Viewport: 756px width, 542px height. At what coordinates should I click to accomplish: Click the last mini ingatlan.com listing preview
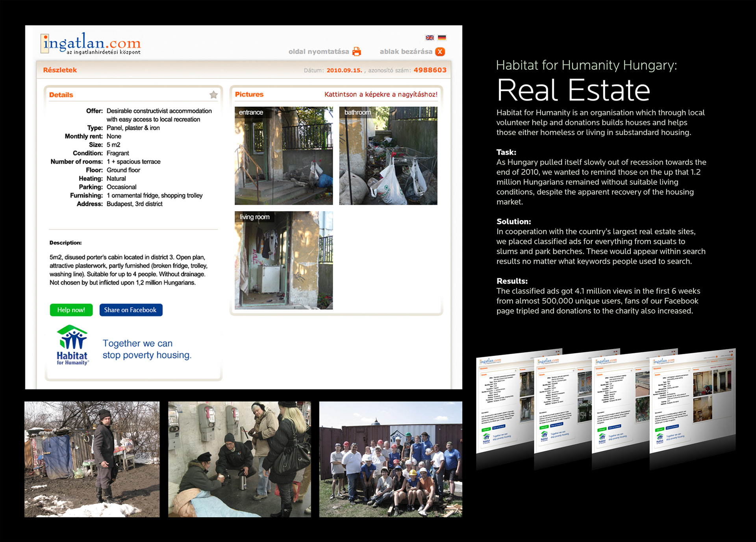(x=693, y=402)
